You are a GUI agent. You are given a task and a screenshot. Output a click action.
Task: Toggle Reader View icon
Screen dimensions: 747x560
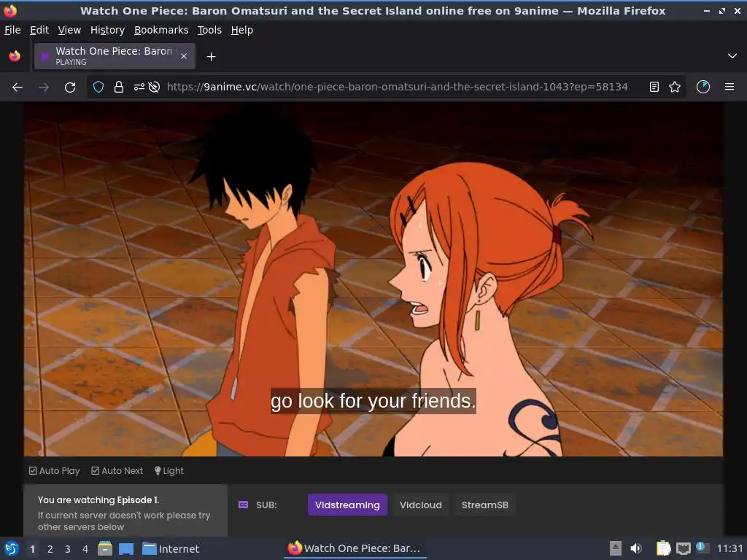tap(654, 87)
